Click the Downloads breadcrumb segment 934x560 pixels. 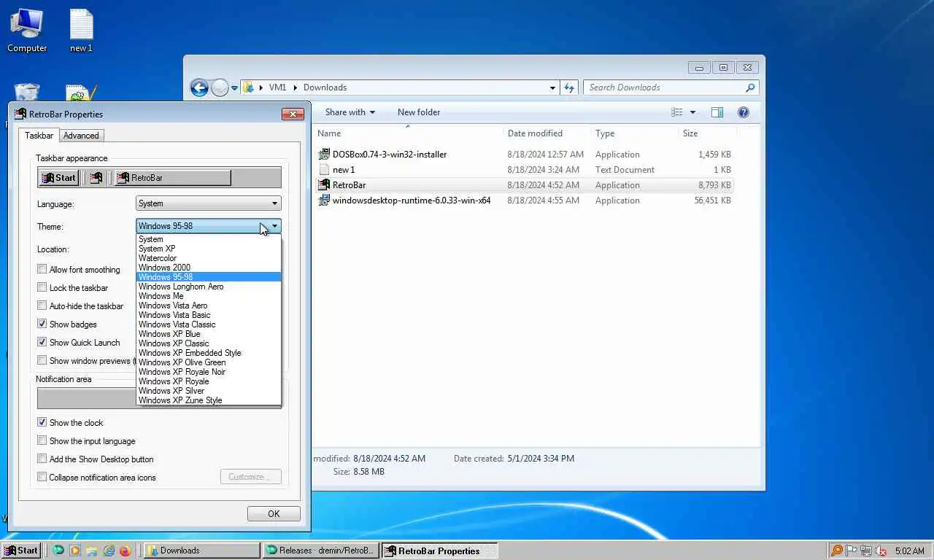point(325,87)
